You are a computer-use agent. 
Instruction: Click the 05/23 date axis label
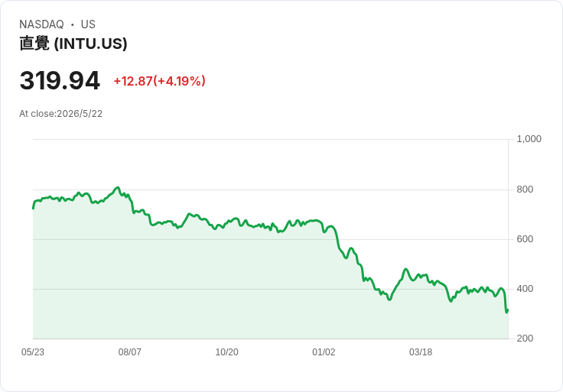33,352
